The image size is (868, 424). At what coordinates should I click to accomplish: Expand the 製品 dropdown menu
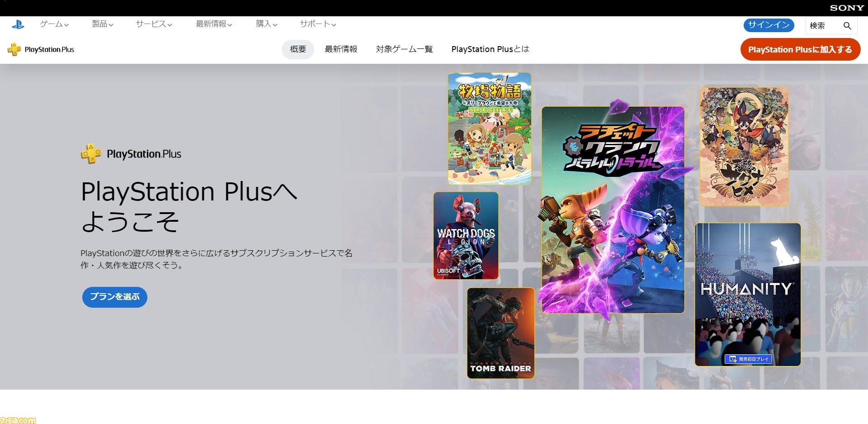[x=103, y=24]
